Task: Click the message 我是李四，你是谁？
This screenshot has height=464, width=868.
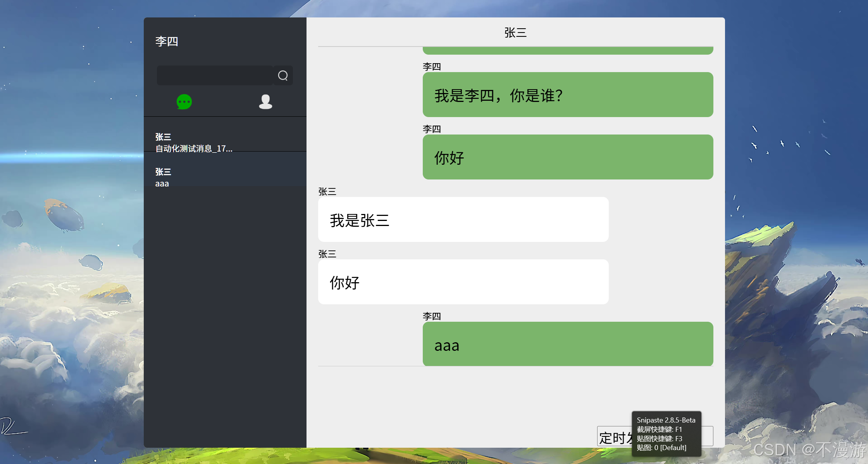Action: pyautogui.click(x=568, y=95)
